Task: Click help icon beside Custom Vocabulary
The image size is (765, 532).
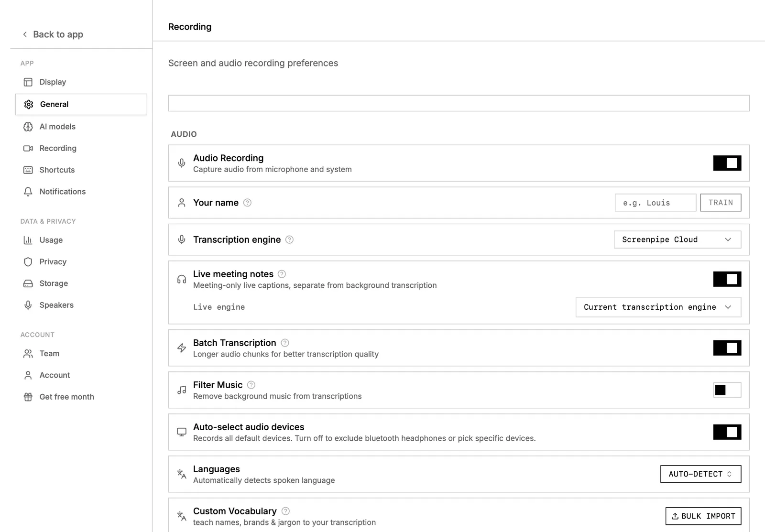Action: (x=285, y=511)
